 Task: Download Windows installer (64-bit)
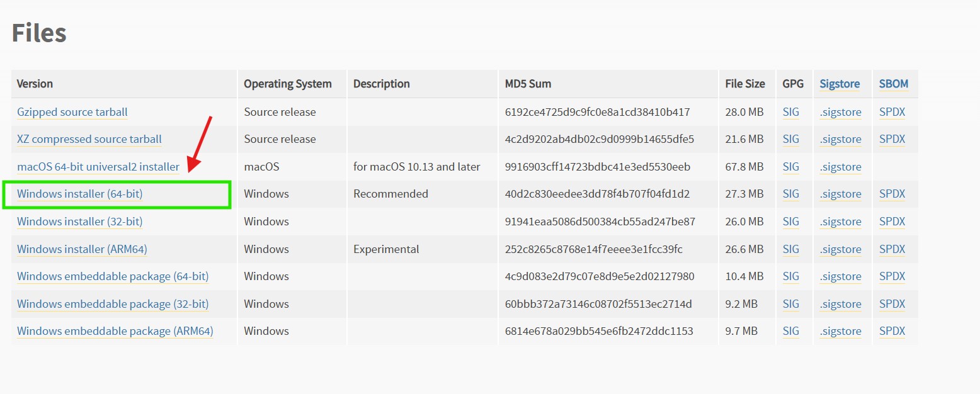click(x=80, y=194)
